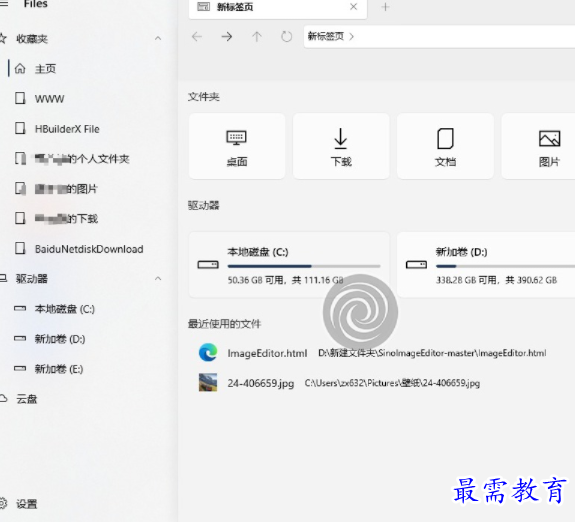Open 本地磁盘 (C:) drive card
Image resolution: width=575 pixels, height=522 pixels.
point(289,265)
